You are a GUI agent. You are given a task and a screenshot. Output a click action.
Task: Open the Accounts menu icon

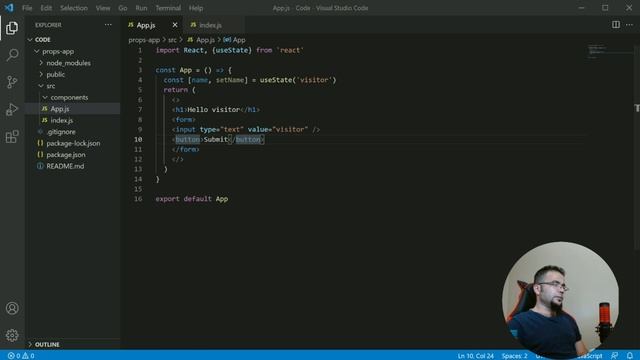[12, 308]
